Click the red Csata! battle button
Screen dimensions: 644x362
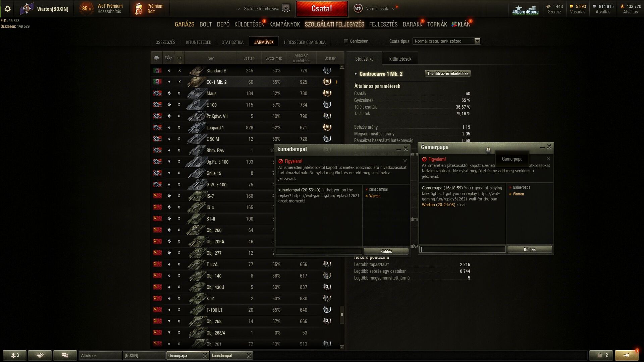(322, 9)
